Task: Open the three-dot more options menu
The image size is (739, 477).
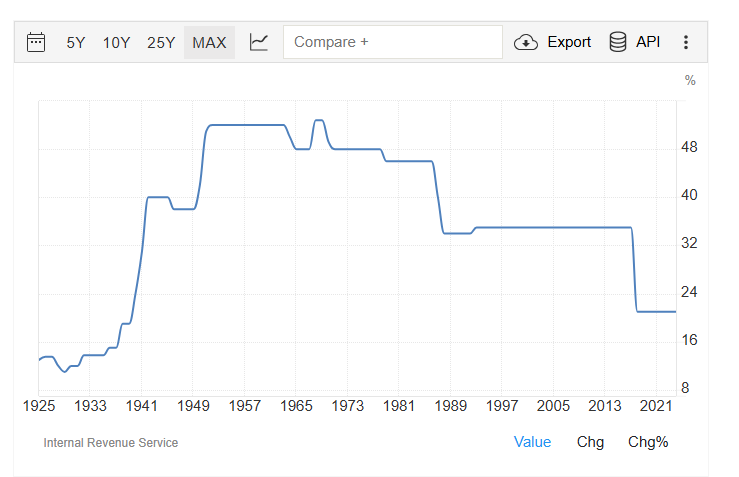Action: [686, 42]
